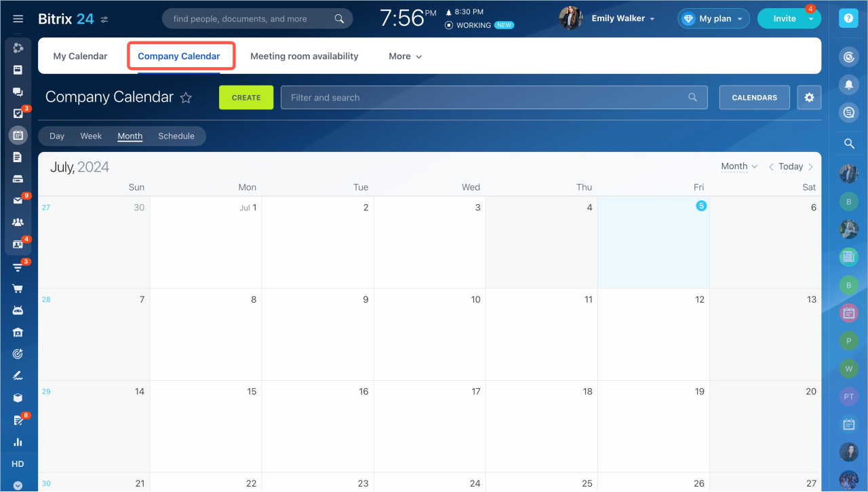The image size is (868, 492).
Task: Expand the Month range dropdown above grid
Action: point(738,166)
